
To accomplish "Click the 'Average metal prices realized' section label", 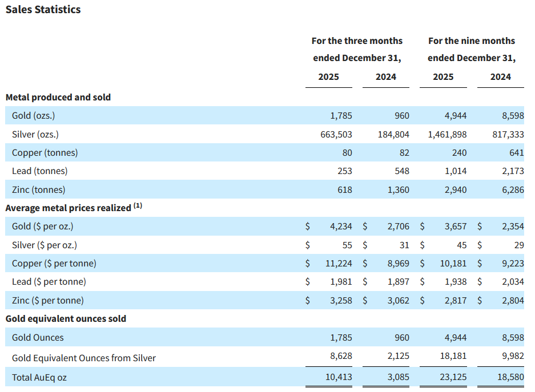I will point(68,208).
